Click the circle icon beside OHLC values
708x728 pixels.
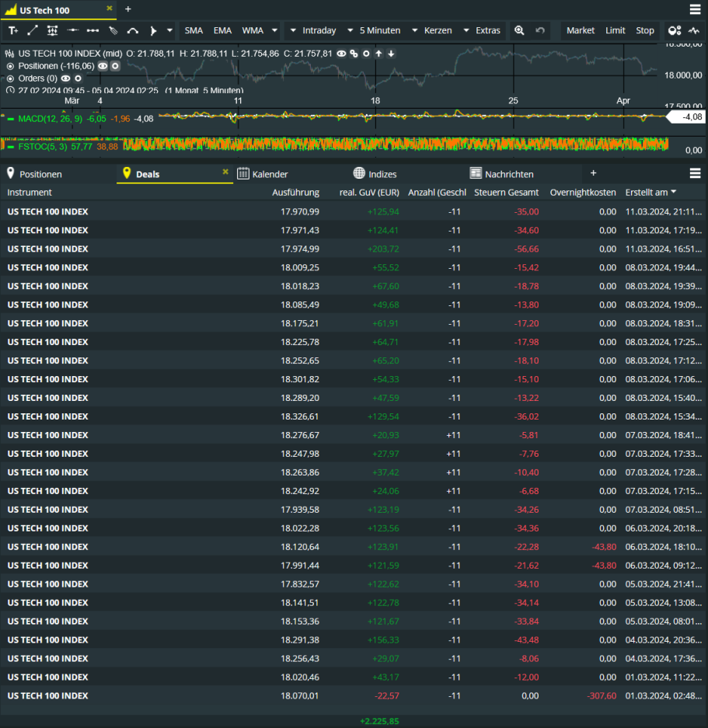[x=366, y=54]
